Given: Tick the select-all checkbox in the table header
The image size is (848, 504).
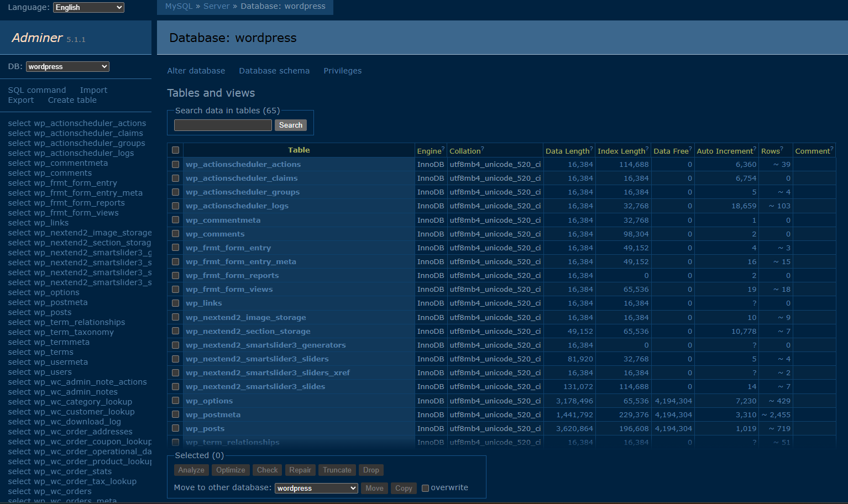Looking at the screenshot, I should pos(176,150).
